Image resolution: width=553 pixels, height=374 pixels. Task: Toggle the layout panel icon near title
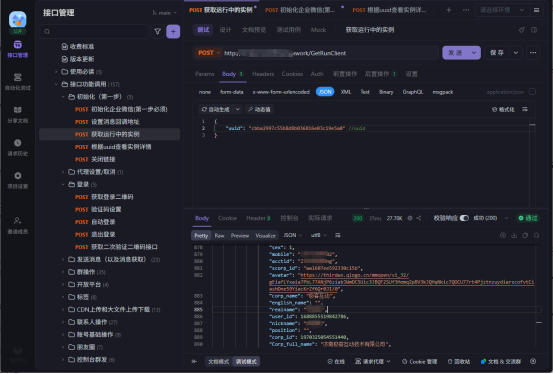click(534, 30)
